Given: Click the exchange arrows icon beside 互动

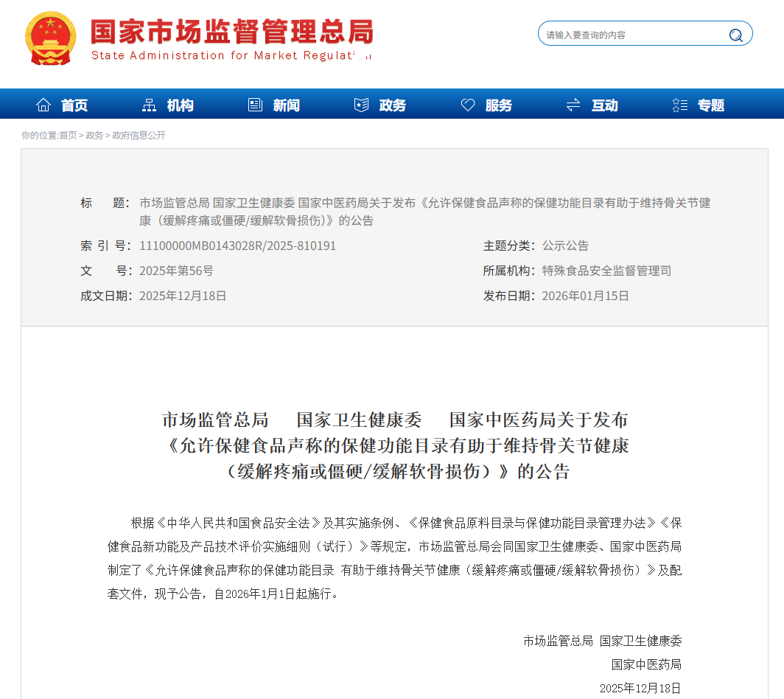Looking at the screenshot, I should [x=573, y=104].
